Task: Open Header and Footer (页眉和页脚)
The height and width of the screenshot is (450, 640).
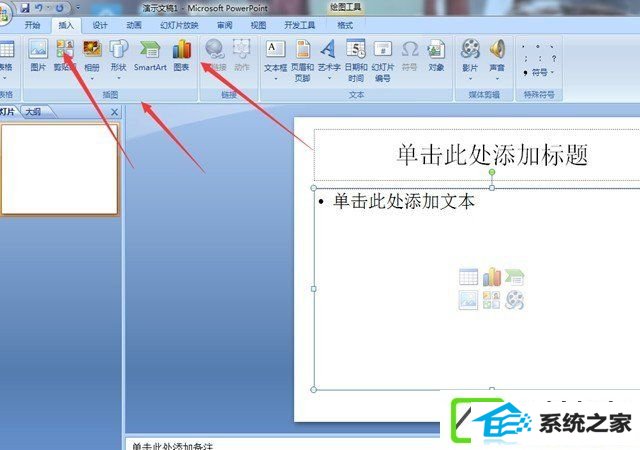Action: 302,60
